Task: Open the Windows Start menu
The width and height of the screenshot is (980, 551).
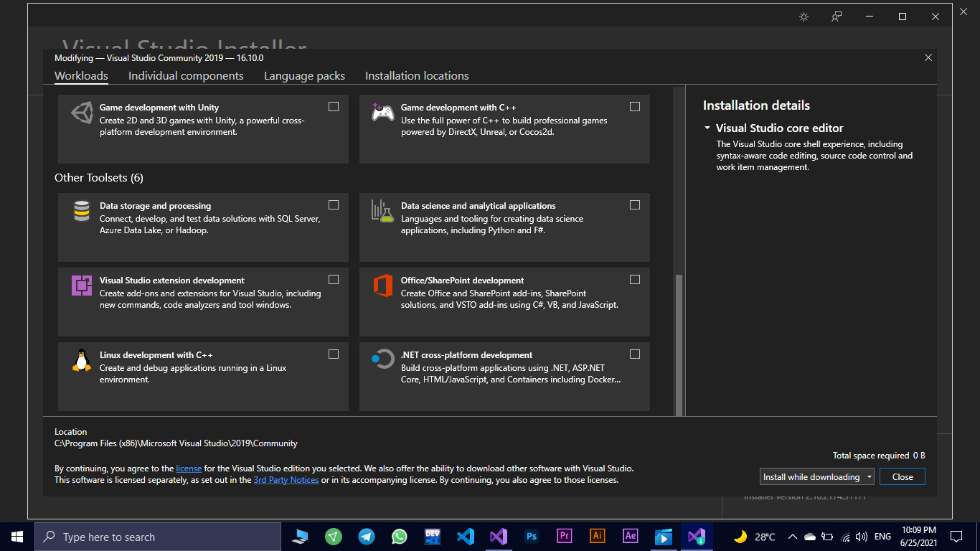Action: click(x=17, y=537)
